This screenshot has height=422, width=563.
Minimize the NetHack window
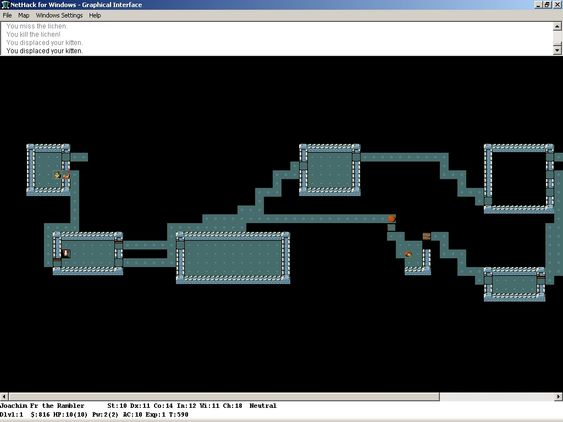pos(539,5)
